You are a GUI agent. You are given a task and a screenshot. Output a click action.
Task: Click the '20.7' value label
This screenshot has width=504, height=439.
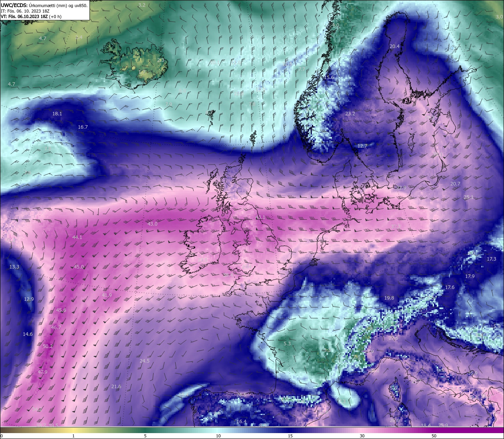coord(455,183)
